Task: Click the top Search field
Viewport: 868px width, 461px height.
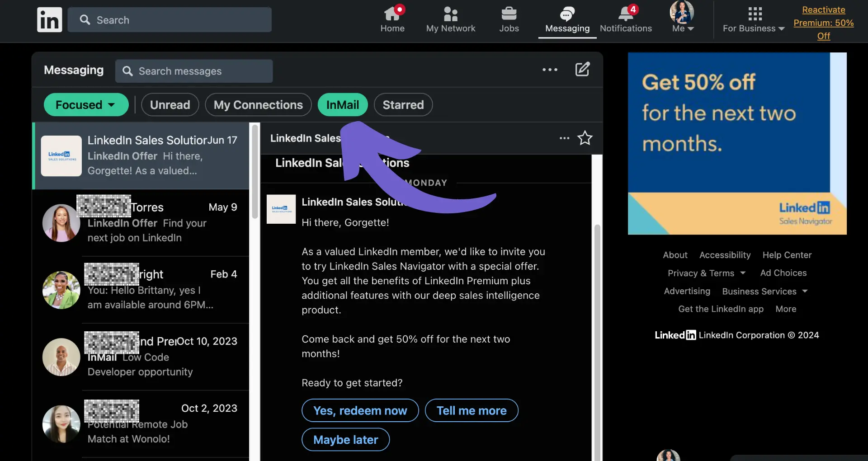Action: (x=170, y=20)
